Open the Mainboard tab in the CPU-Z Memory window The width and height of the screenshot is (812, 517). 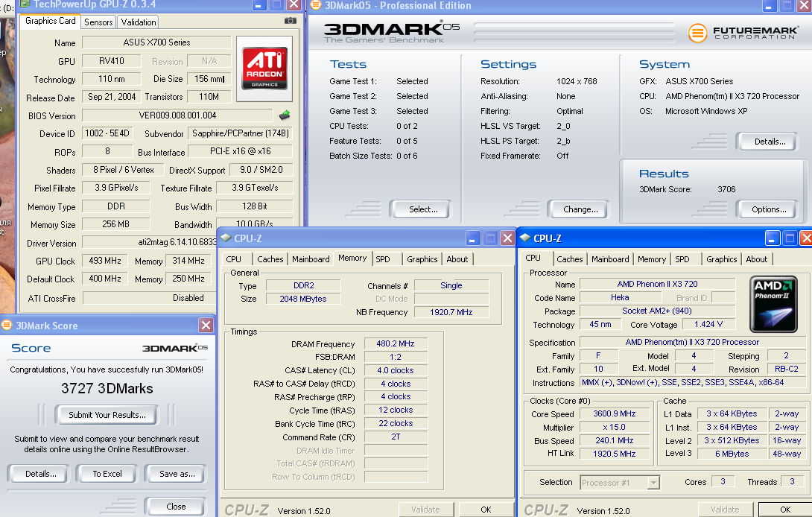[311, 259]
